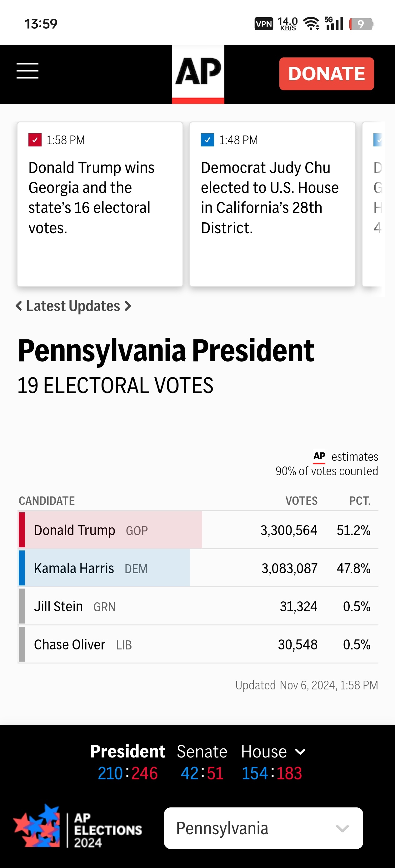Switch to the Senate results tab
This screenshot has height=868, width=395.
point(202,752)
